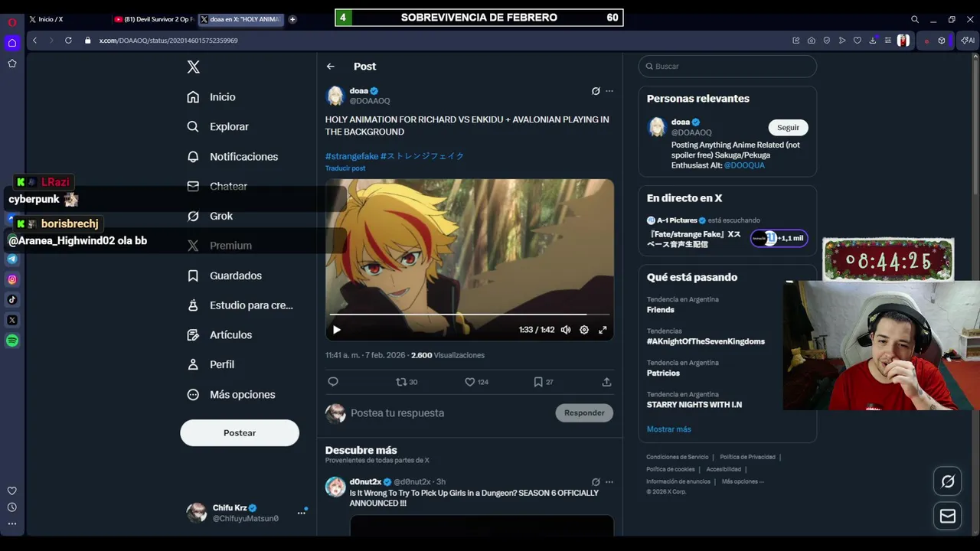Screen dimensions: 980x551
Task: Open Notificaciones in the sidebar
Action: point(233,157)
